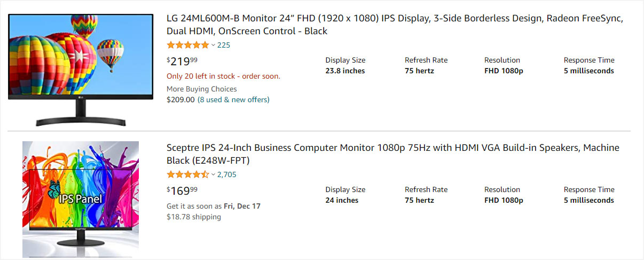Image resolution: width=644 pixels, height=260 pixels.
Task: Click the LG Display Size 23.8 inches spec
Action: click(345, 65)
